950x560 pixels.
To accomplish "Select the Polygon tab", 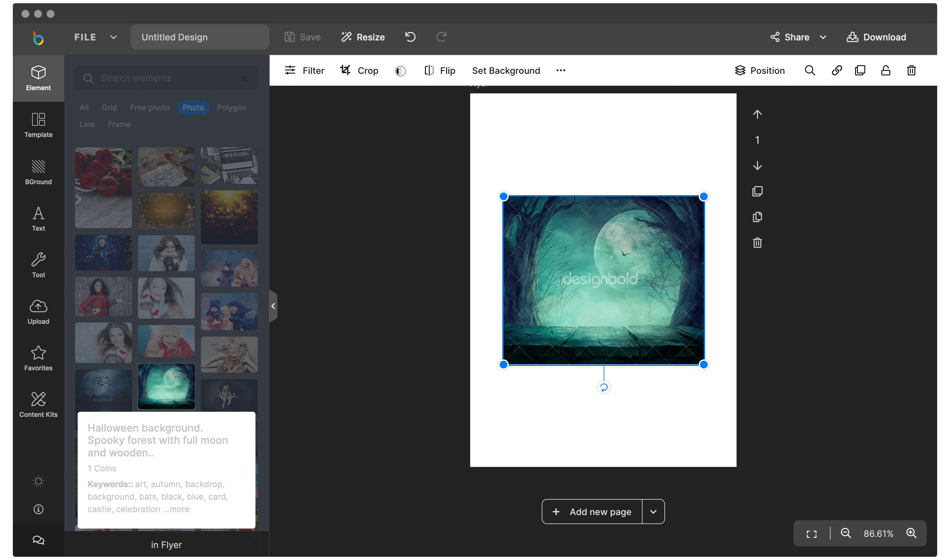I will coord(232,108).
